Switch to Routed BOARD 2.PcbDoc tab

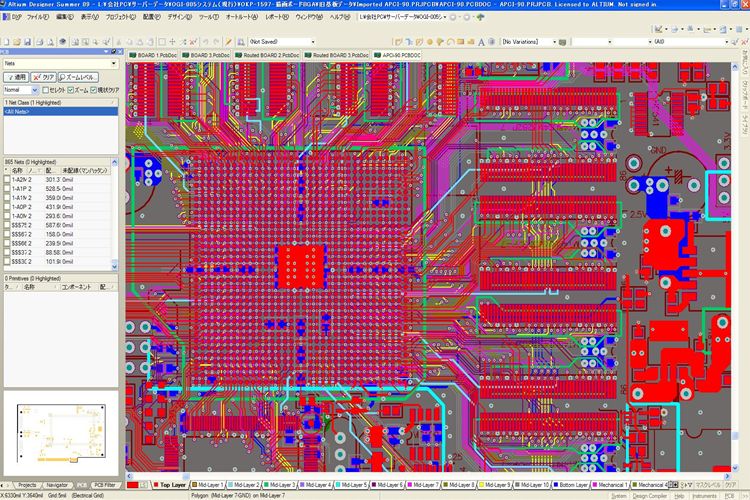pyautogui.click(x=267, y=56)
